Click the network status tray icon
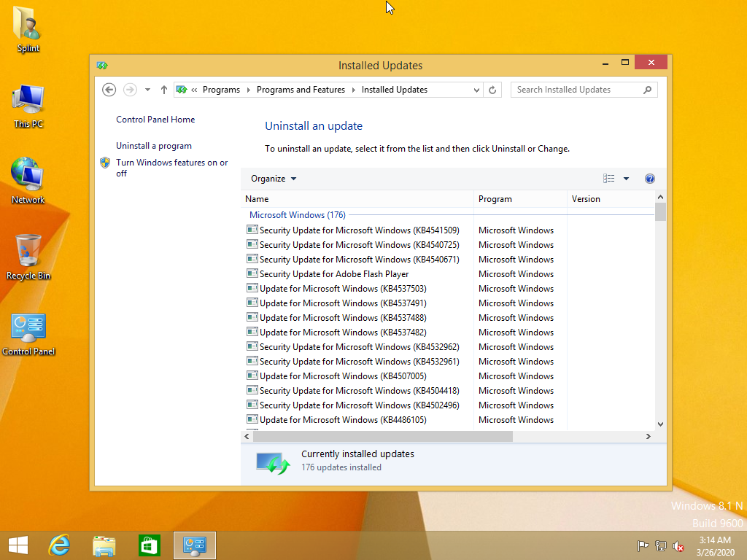The width and height of the screenshot is (747, 560). [x=661, y=546]
